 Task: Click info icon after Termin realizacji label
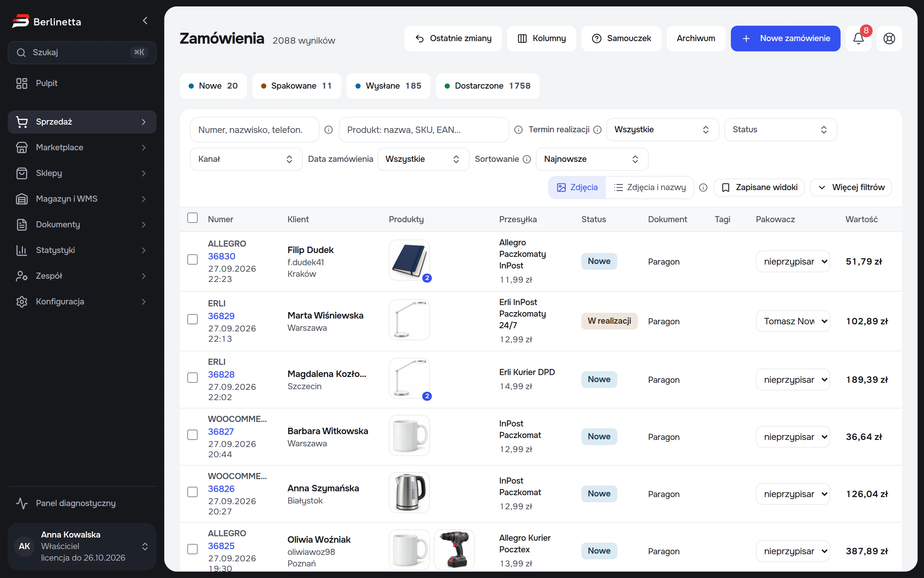[597, 130]
